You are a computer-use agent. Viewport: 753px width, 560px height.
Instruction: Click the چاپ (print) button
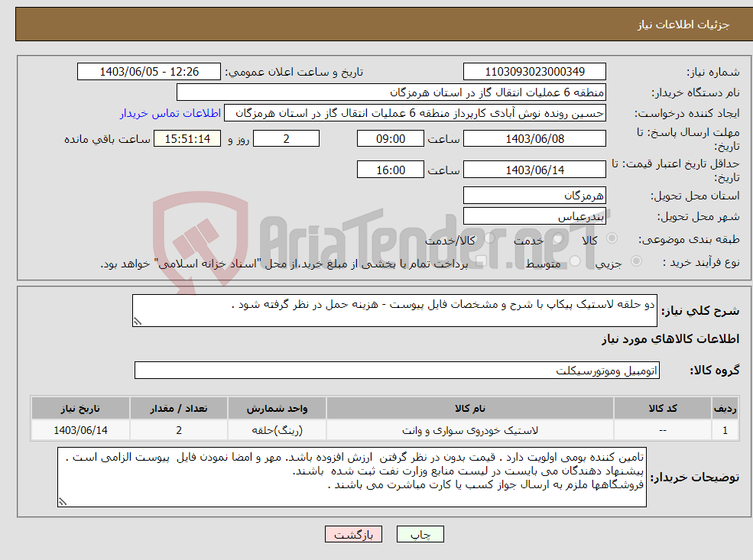(x=420, y=534)
